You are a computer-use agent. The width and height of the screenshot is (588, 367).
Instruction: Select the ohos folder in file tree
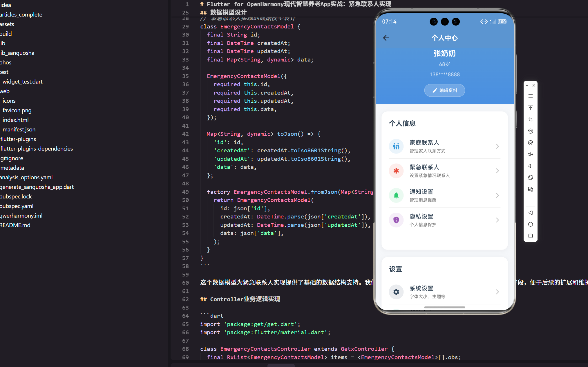[6, 63]
